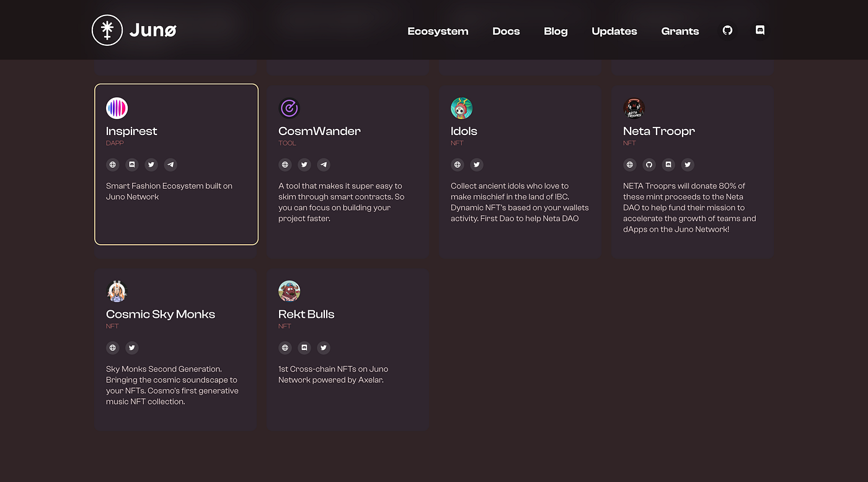Click '1st Cross-chain NFTs on Juno' text
Screen dimensions: 868x482
(x=334, y=374)
